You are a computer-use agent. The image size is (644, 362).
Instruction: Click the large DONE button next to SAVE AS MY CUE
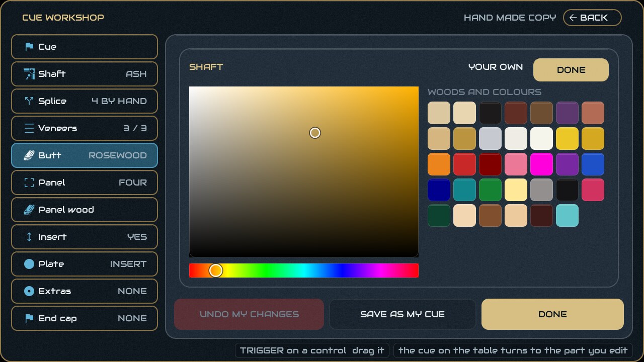[x=552, y=314]
